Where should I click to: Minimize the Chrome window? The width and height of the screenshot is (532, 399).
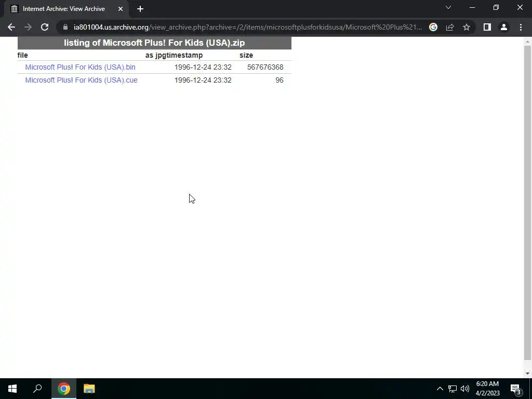[x=472, y=7]
